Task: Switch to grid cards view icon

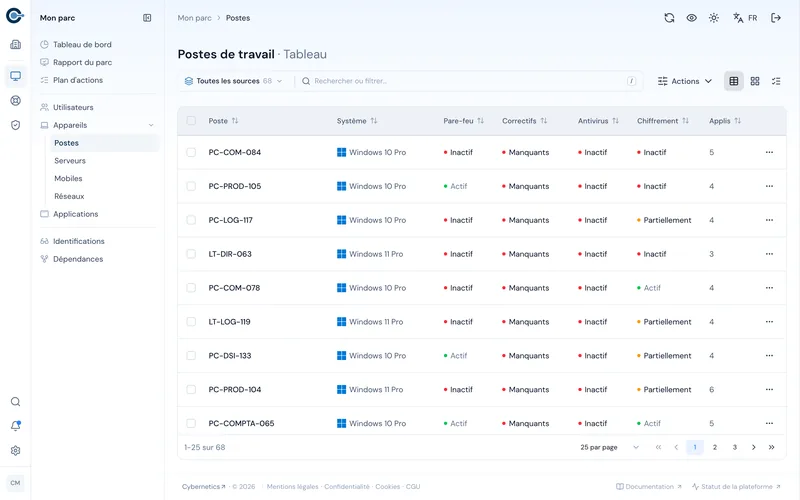Action: (x=755, y=81)
